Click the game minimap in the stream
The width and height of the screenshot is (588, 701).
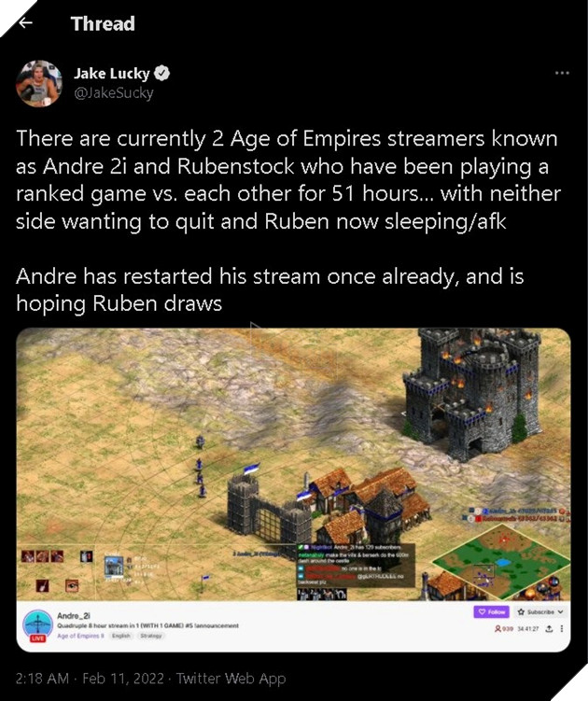(500, 561)
